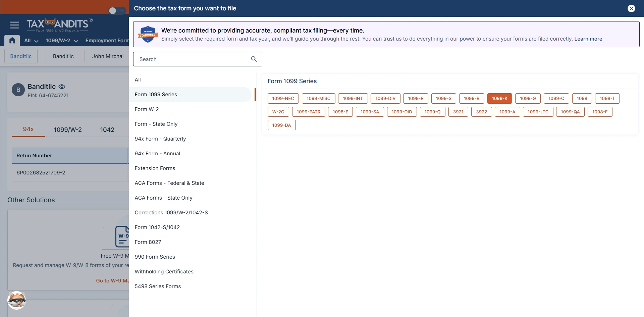Screen dimensions: 644x317
Task: Click the search magnifier icon in the dialog
Action: coord(254,59)
